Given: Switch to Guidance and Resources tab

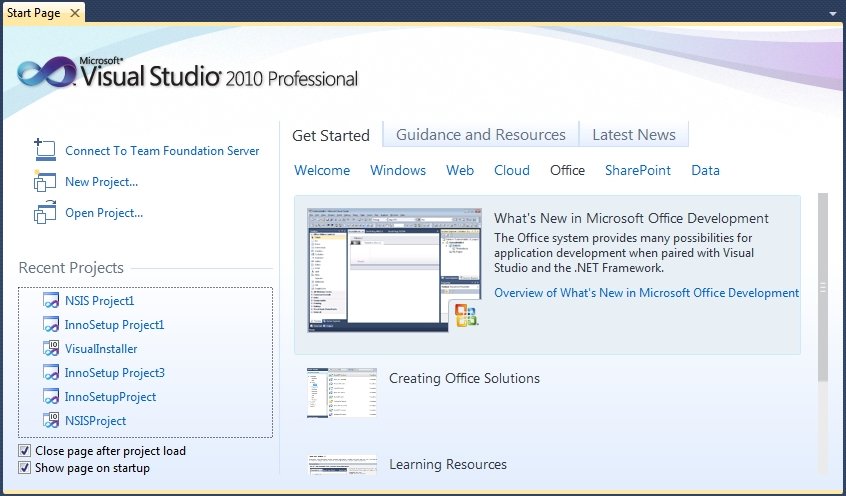Looking at the screenshot, I should click(481, 134).
